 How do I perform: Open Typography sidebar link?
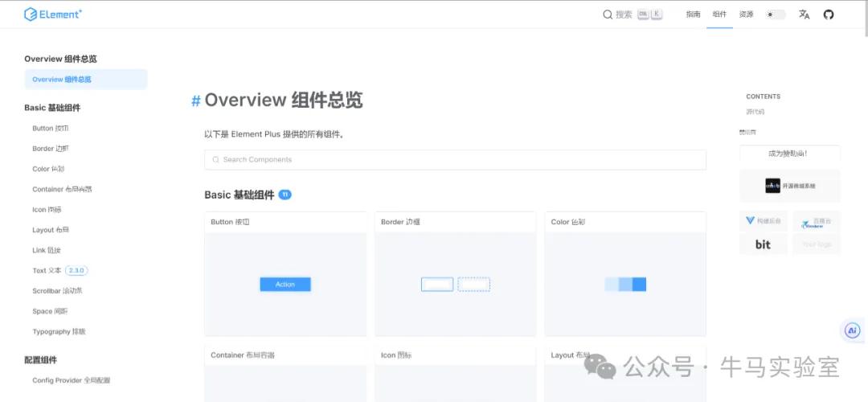pyautogui.click(x=59, y=332)
